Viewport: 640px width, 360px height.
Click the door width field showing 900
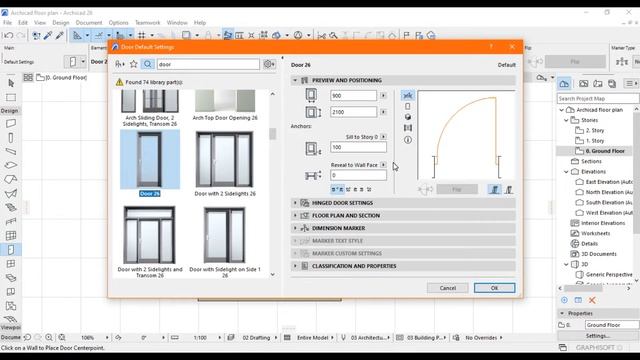(353, 96)
